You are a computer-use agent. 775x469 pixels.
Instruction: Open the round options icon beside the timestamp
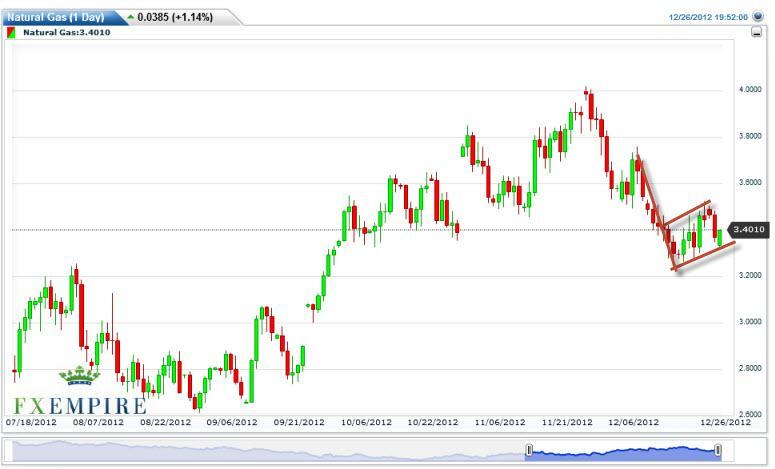click(x=758, y=17)
